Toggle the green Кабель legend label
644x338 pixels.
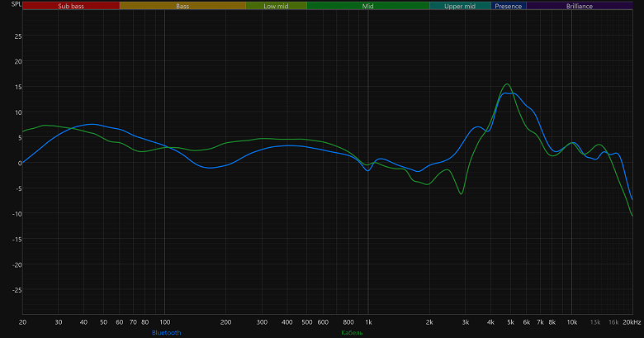(352, 332)
